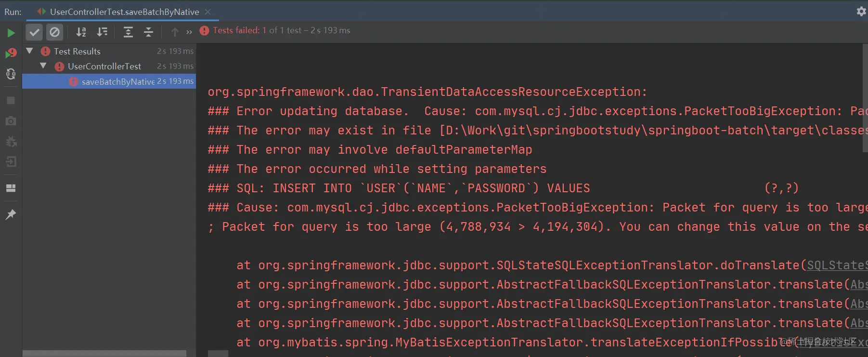Select UserControllerTest tree row

pos(109,66)
